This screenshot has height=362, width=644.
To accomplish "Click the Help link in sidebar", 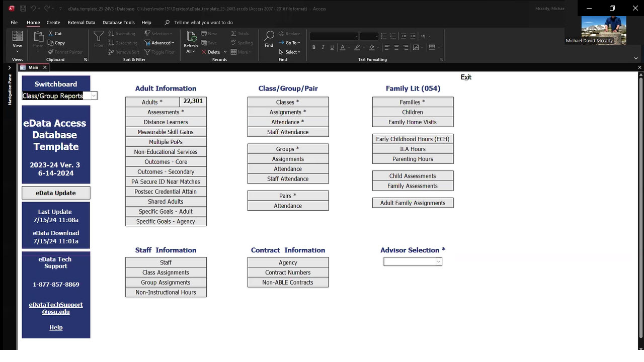I will click(56, 327).
